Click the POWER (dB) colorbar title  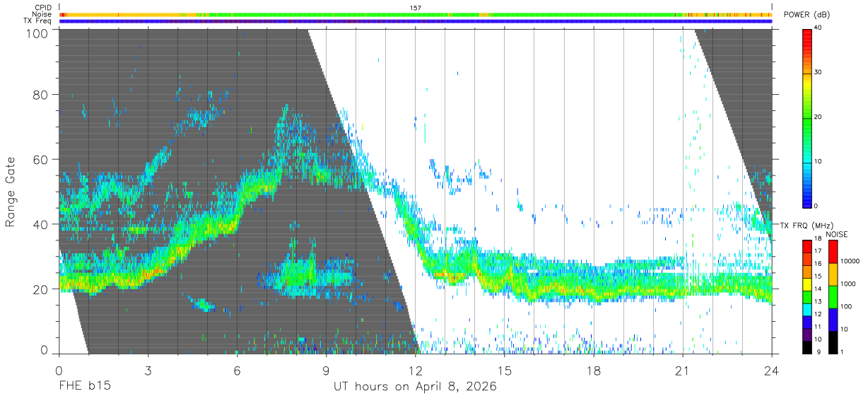[x=806, y=15]
